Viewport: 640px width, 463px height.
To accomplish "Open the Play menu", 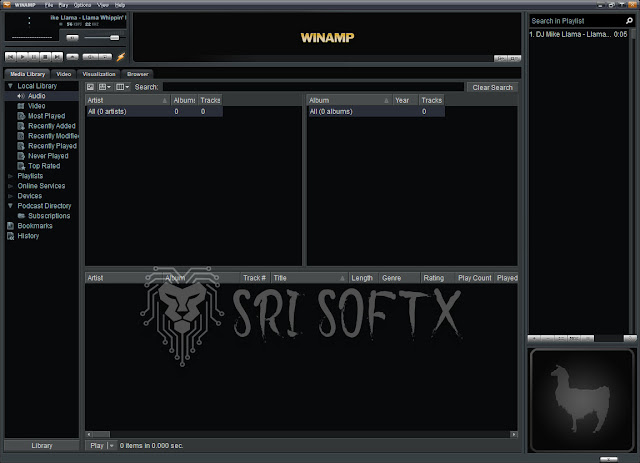I will click(63, 5).
